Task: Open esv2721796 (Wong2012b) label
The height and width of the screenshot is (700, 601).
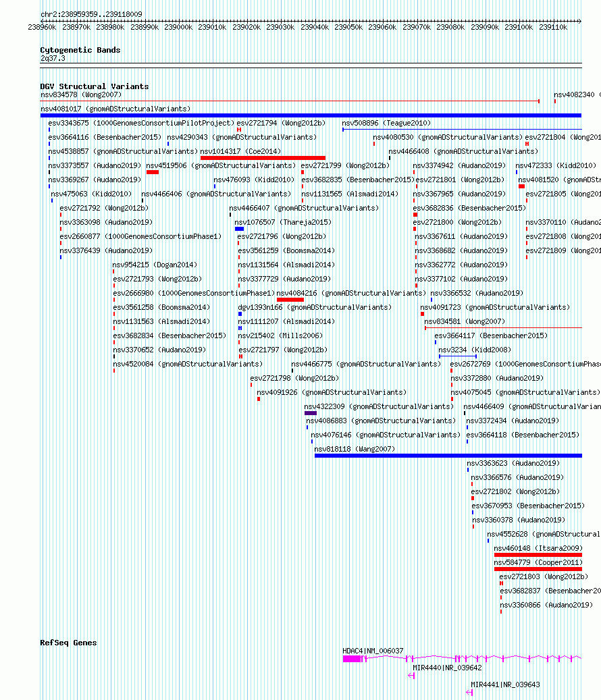Action: point(282,237)
